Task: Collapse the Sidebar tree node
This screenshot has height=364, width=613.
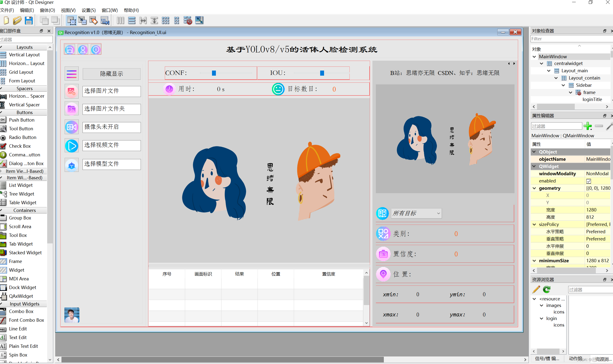Action: [563, 85]
